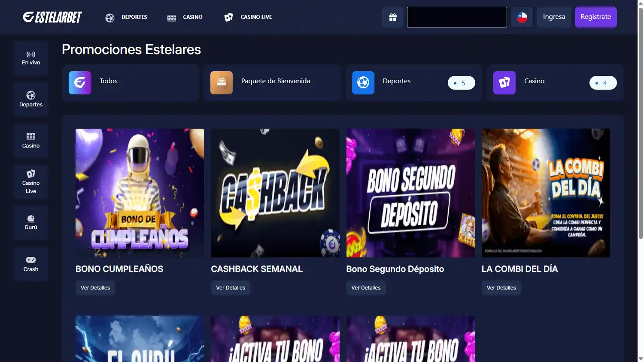This screenshot has height=362, width=644.
Task: Click the Promociones Estelares heading
Action: tap(131, 49)
